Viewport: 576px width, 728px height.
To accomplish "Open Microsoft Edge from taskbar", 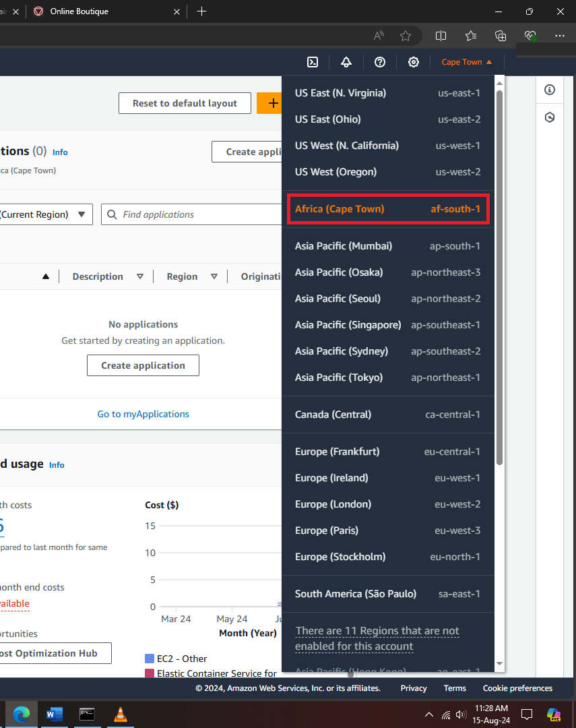I will coord(22,714).
